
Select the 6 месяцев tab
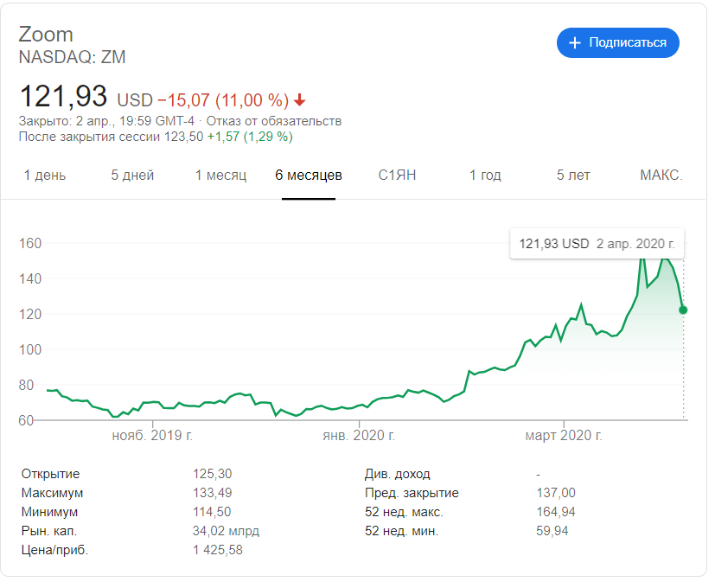309,176
